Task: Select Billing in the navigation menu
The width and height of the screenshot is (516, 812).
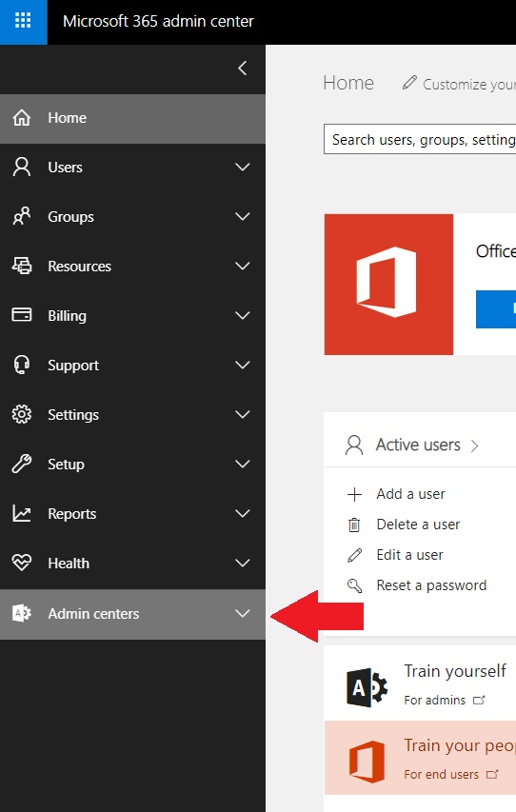Action: click(132, 315)
